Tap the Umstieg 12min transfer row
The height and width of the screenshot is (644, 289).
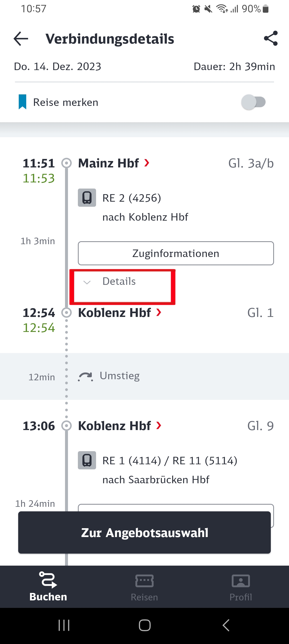point(144,376)
